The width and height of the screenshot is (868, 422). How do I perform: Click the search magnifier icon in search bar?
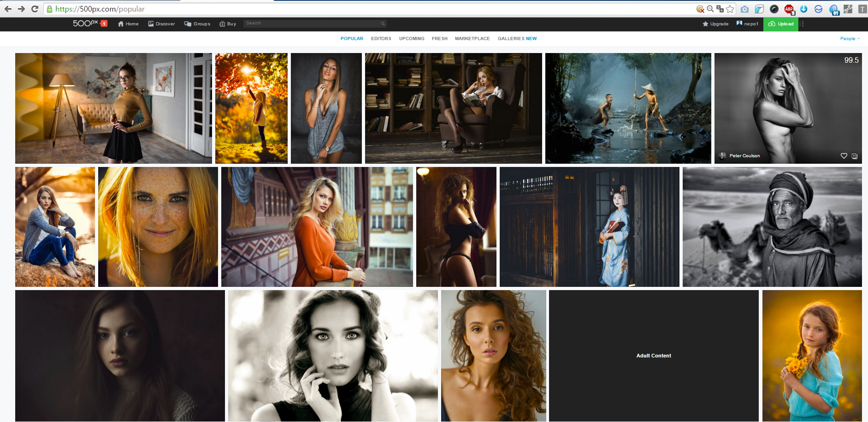[x=383, y=24]
